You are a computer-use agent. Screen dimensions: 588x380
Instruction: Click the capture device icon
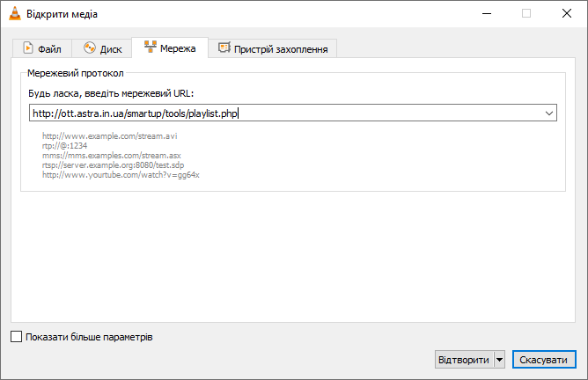224,47
